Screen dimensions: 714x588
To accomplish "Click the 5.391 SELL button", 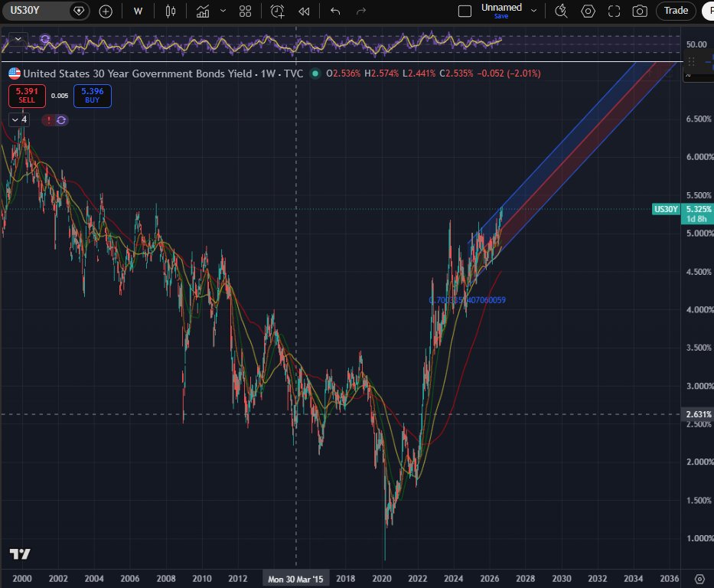I will click(27, 96).
